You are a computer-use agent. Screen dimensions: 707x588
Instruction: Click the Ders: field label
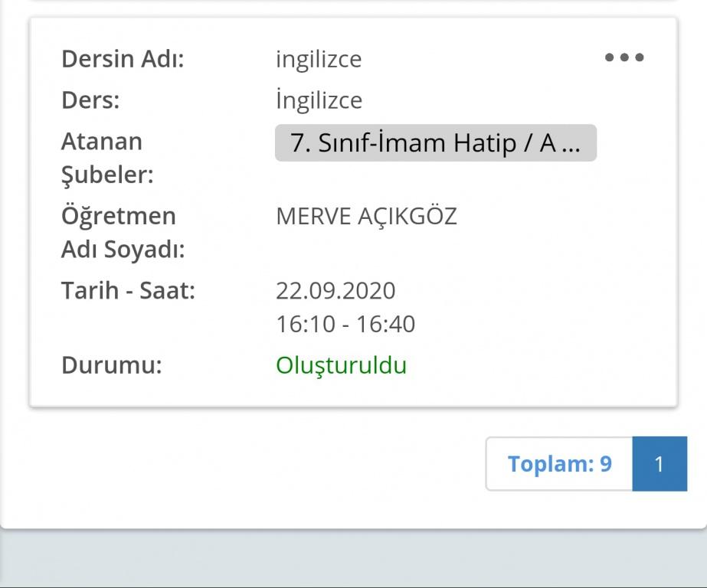(x=90, y=100)
